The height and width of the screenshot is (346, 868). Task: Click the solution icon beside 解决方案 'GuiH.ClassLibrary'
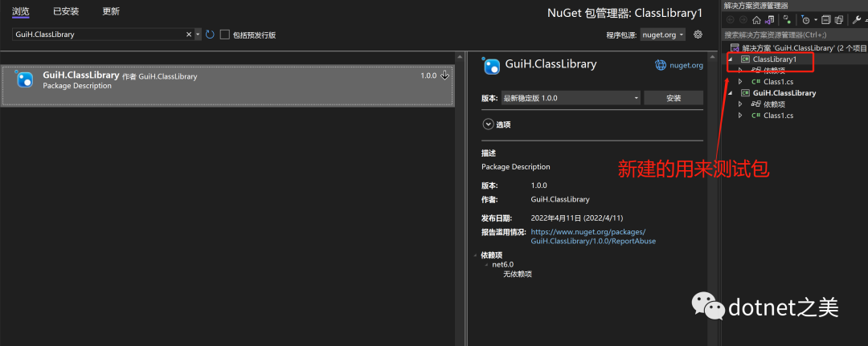[735, 48]
